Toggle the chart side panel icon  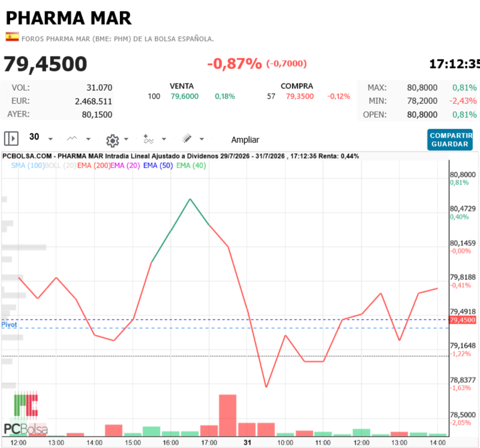[x=11, y=139]
